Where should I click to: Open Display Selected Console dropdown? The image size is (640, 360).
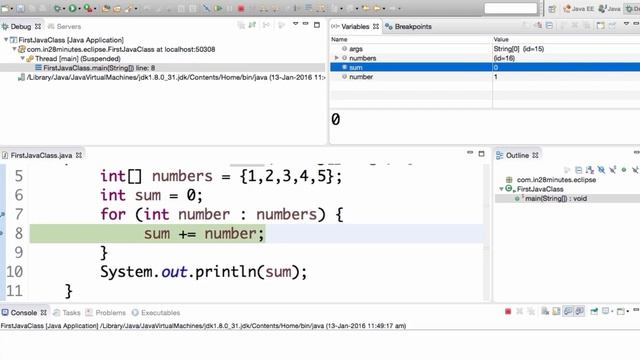(x=611, y=312)
